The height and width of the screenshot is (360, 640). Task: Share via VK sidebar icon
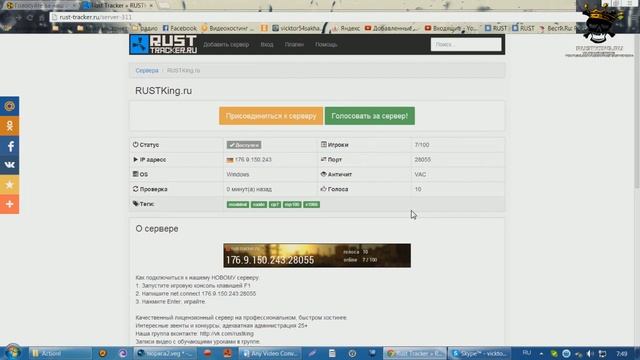point(9,165)
